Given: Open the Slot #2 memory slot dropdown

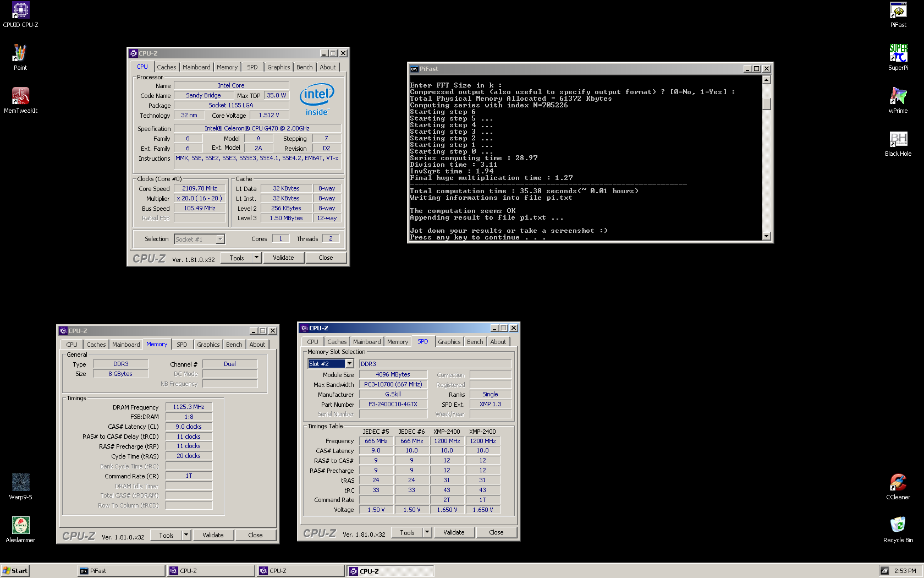Looking at the screenshot, I should coord(349,364).
